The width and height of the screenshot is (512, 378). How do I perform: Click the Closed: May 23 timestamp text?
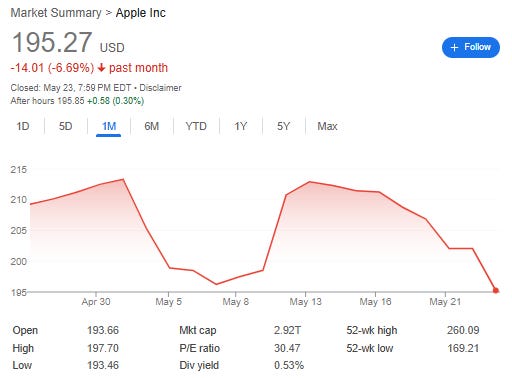click(71, 88)
